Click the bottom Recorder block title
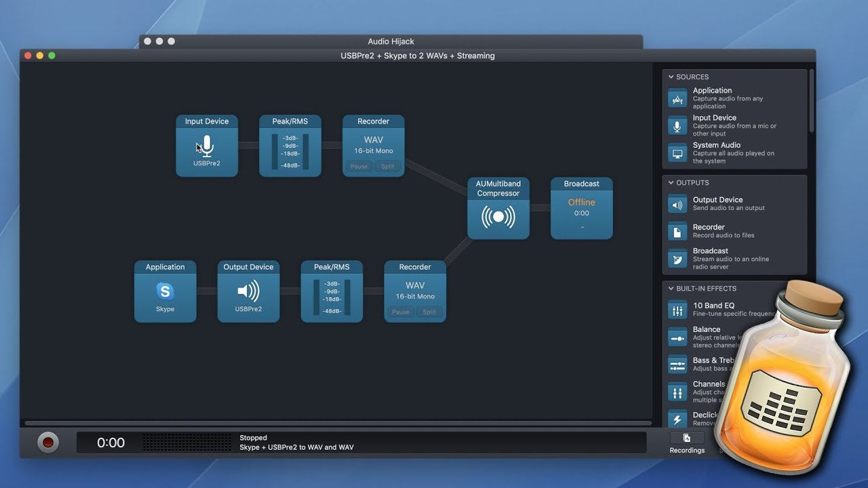Viewport: 868px width, 488px height. (x=415, y=267)
